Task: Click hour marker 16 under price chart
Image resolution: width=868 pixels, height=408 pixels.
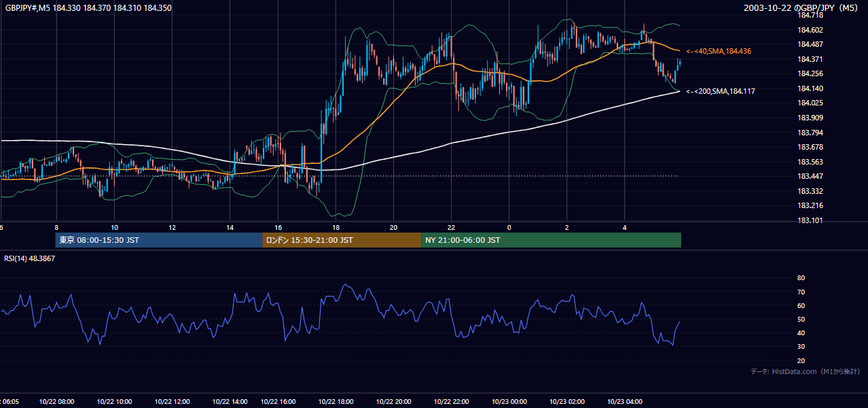Action: (x=278, y=227)
